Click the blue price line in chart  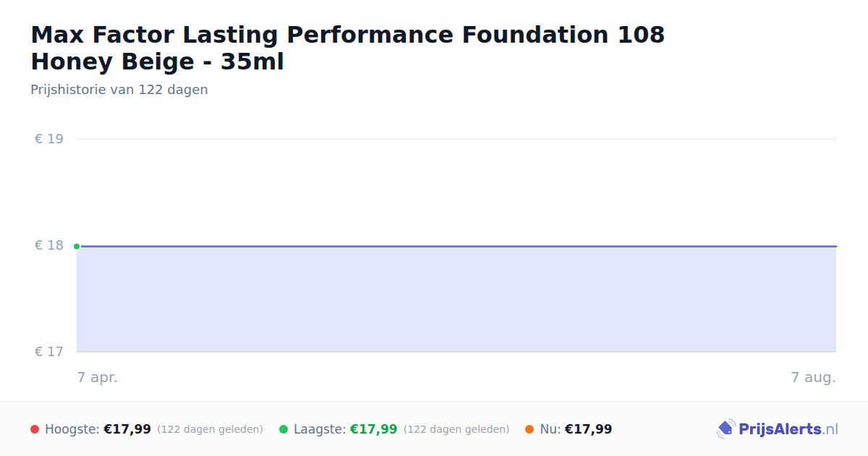coord(456,246)
